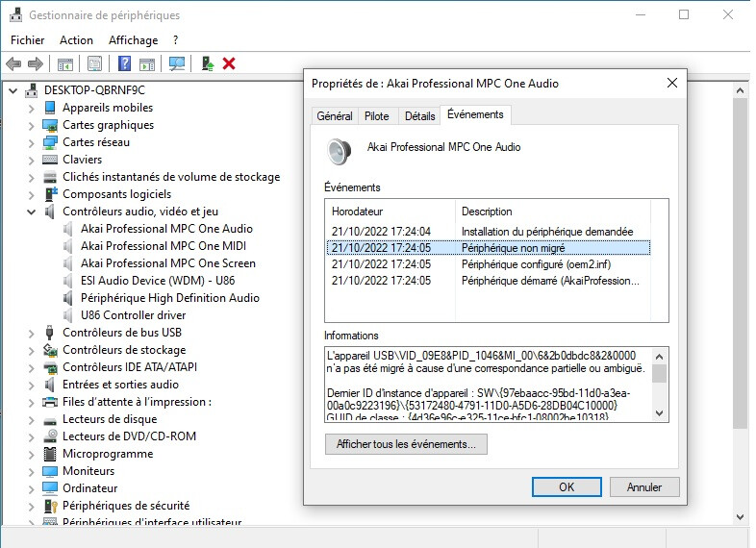Click the Périphériques de sécurité icon
The height and width of the screenshot is (548, 756).
(x=51, y=506)
